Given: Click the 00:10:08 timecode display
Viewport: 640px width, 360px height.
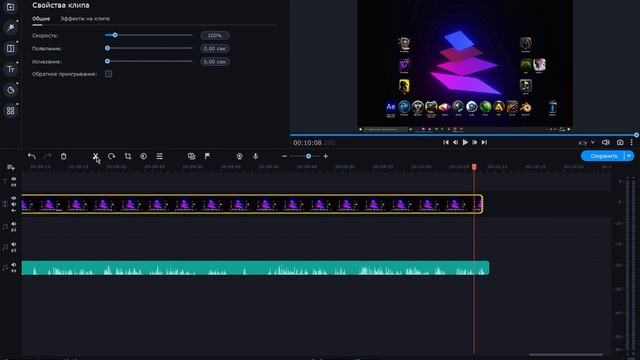Looking at the screenshot, I should (x=313, y=143).
